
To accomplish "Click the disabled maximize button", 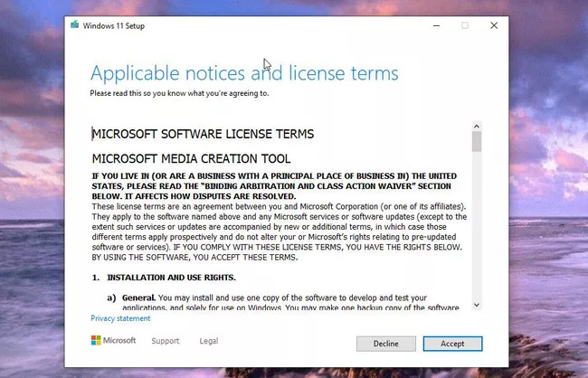I will tap(465, 25).
